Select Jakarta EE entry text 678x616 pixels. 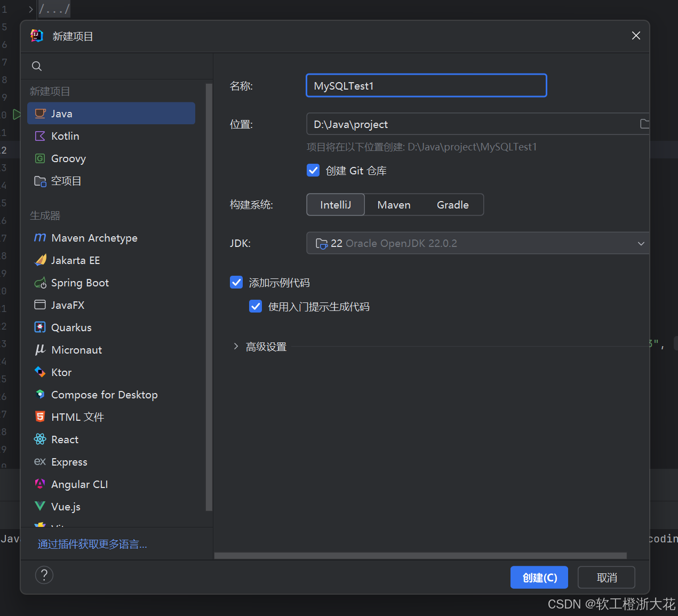[x=76, y=260]
